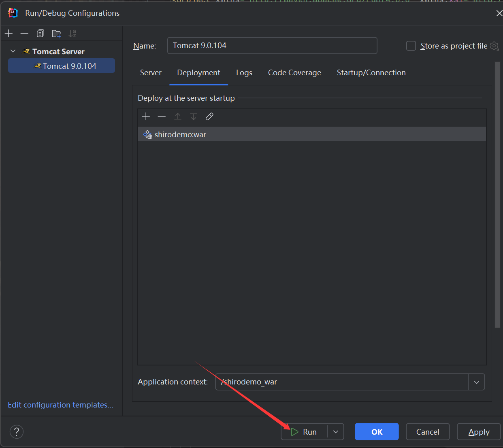The height and width of the screenshot is (448, 503).
Task: Remove the selected run configuration
Action: [x=24, y=34]
